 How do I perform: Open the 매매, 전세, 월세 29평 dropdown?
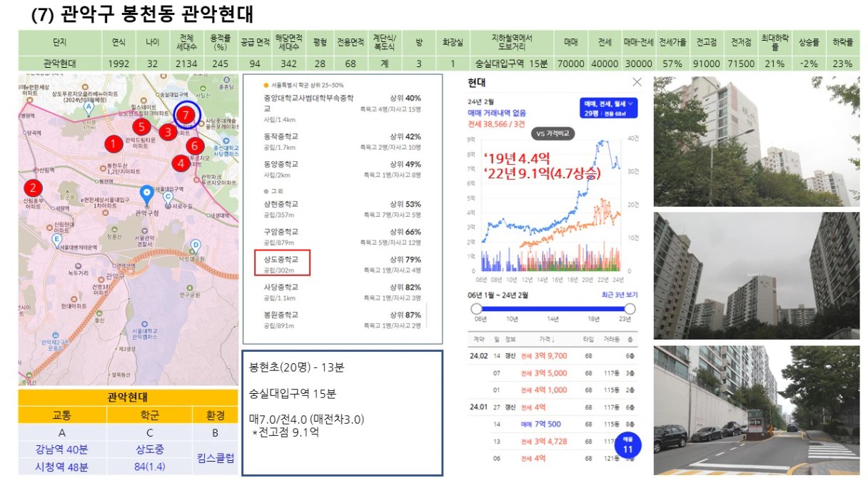609,108
